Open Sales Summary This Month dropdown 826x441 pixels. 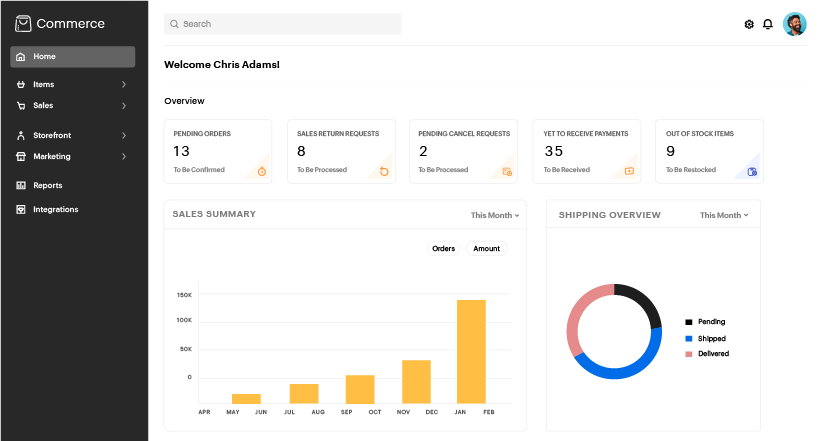(x=495, y=215)
